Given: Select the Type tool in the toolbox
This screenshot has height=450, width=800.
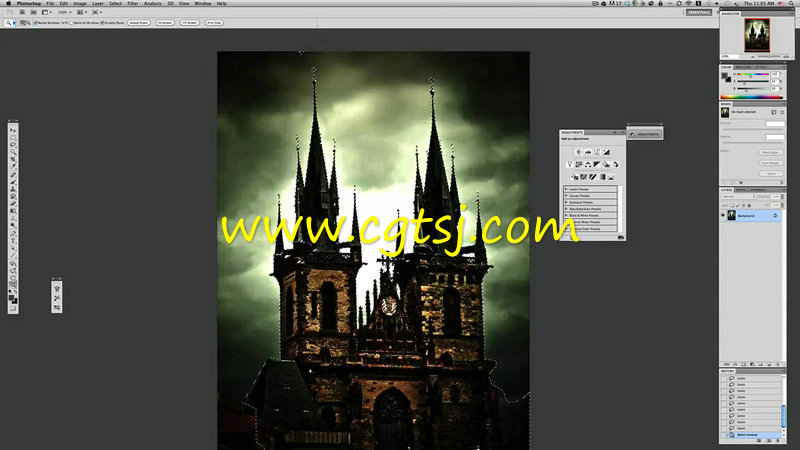Looking at the screenshot, I should pyautogui.click(x=13, y=240).
